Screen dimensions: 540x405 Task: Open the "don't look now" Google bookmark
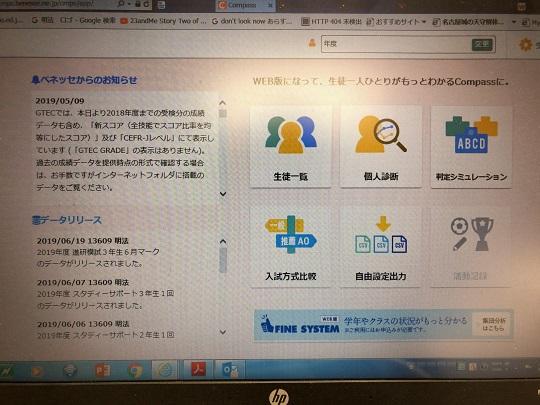point(252,21)
